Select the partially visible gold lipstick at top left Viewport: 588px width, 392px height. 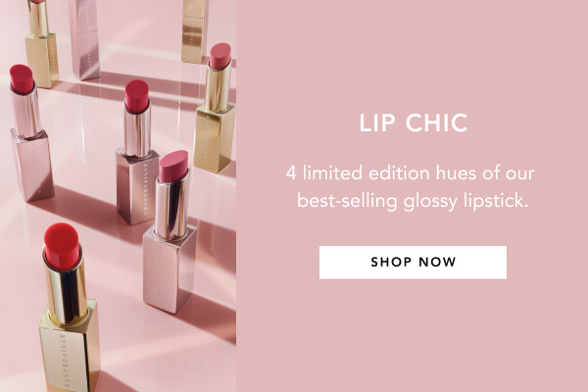41,43
